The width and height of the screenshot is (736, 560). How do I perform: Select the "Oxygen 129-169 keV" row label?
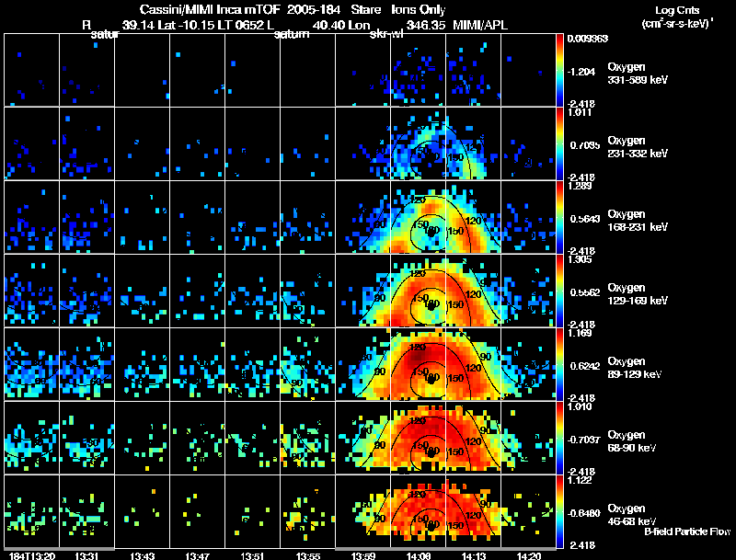click(x=638, y=294)
